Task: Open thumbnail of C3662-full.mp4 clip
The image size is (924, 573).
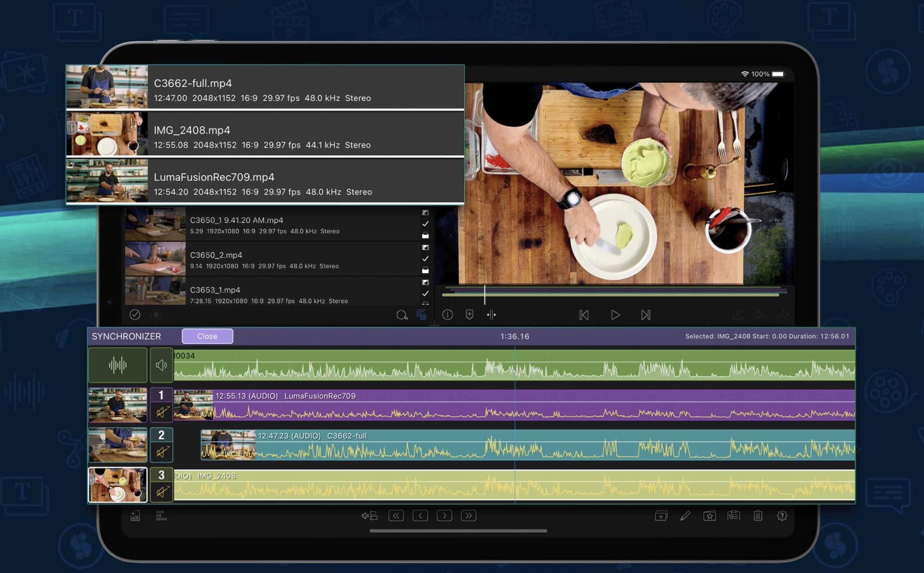Action: pyautogui.click(x=107, y=87)
